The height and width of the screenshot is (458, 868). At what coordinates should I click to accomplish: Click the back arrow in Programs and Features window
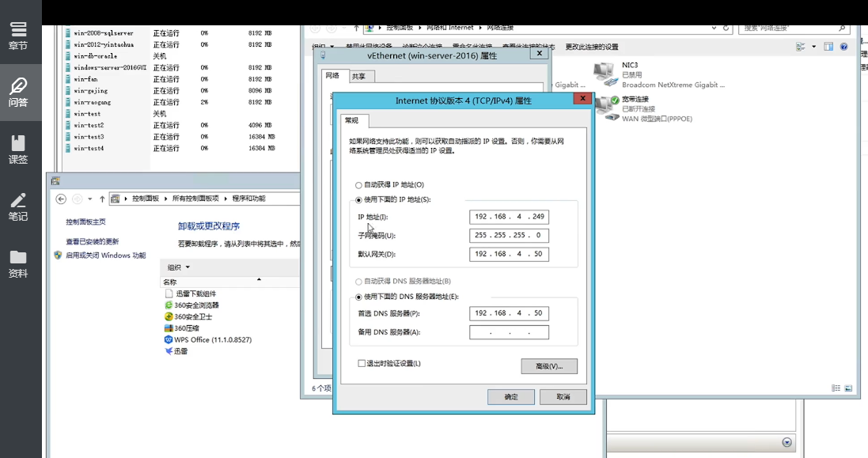(62, 199)
